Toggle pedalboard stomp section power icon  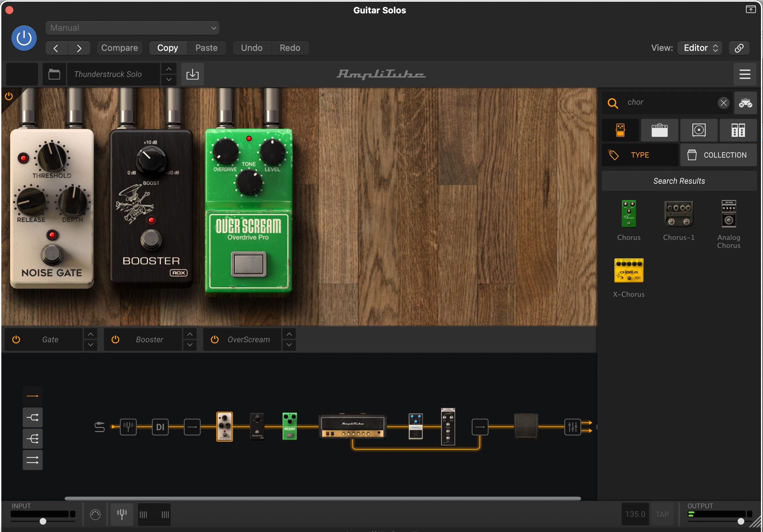pyautogui.click(x=9, y=97)
